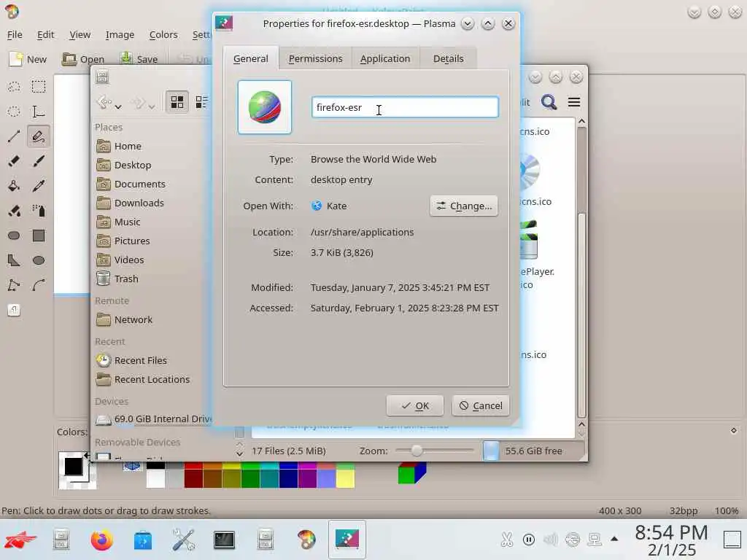Pick the navy blue palette swatch

pyautogui.click(x=288, y=478)
